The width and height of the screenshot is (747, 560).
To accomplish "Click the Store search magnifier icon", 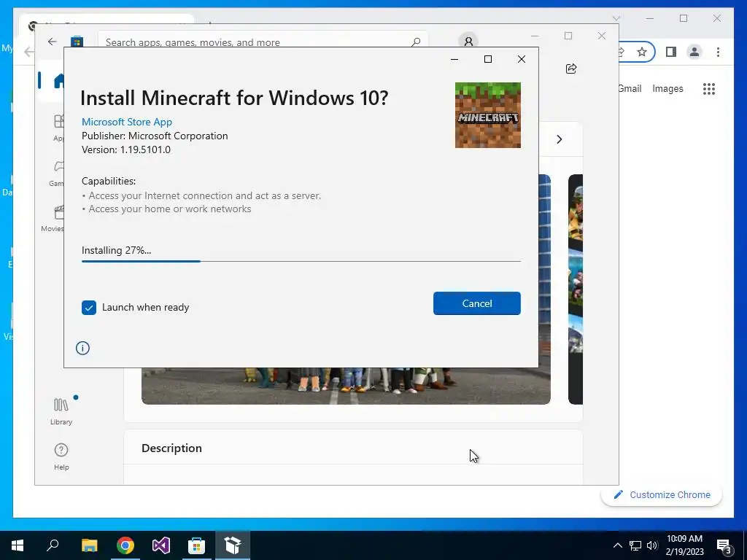I will point(416,42).
